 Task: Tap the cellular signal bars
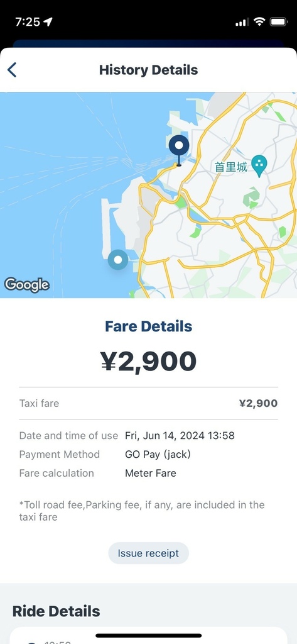coord(241,22)
